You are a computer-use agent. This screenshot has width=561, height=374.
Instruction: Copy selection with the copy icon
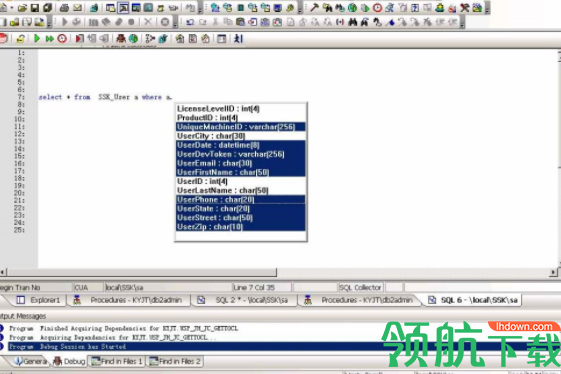[x=228, y=23]
